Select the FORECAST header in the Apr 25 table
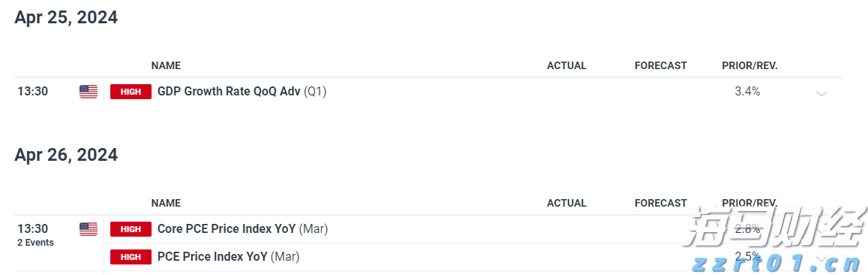 (660, 65)
